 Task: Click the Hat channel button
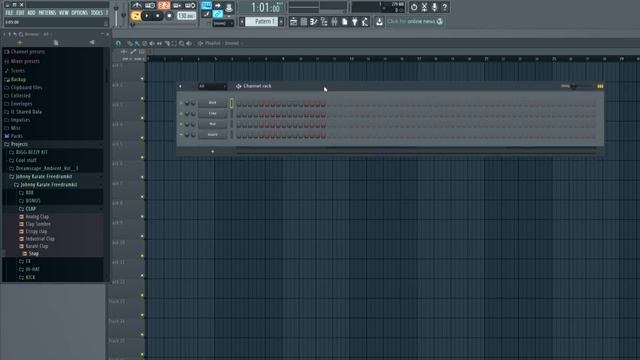(x=212, y=124)
